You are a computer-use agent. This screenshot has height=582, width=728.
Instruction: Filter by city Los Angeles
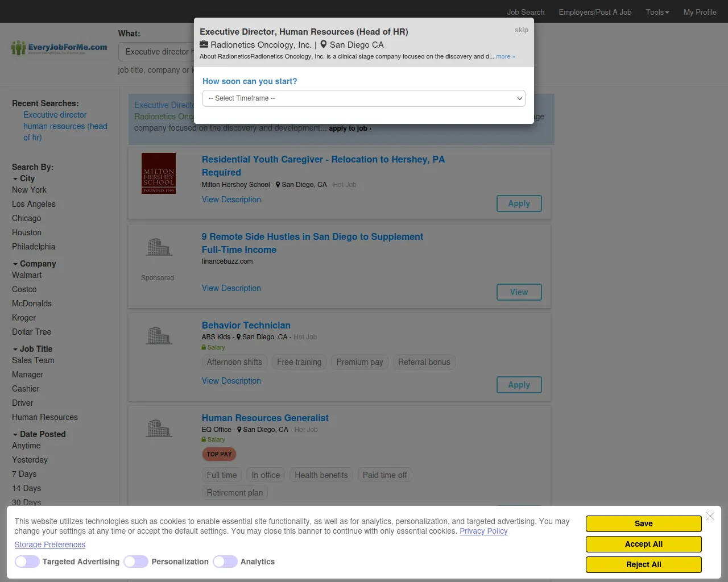tap(34, 204)
